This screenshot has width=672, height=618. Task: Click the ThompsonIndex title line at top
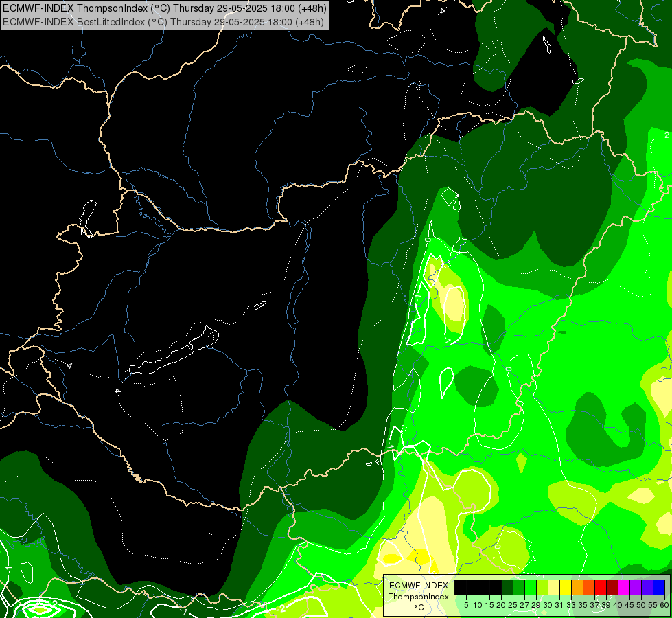click(165, 8)
